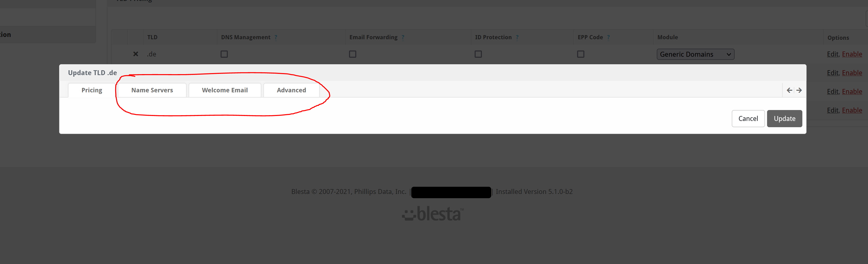
Task: Open Email Forwarding help question mark
Action: [x=403, y=37]
